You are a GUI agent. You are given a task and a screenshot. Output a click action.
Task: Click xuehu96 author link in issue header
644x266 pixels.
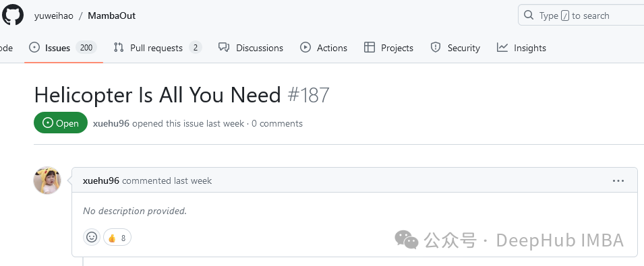click(111, 124)
